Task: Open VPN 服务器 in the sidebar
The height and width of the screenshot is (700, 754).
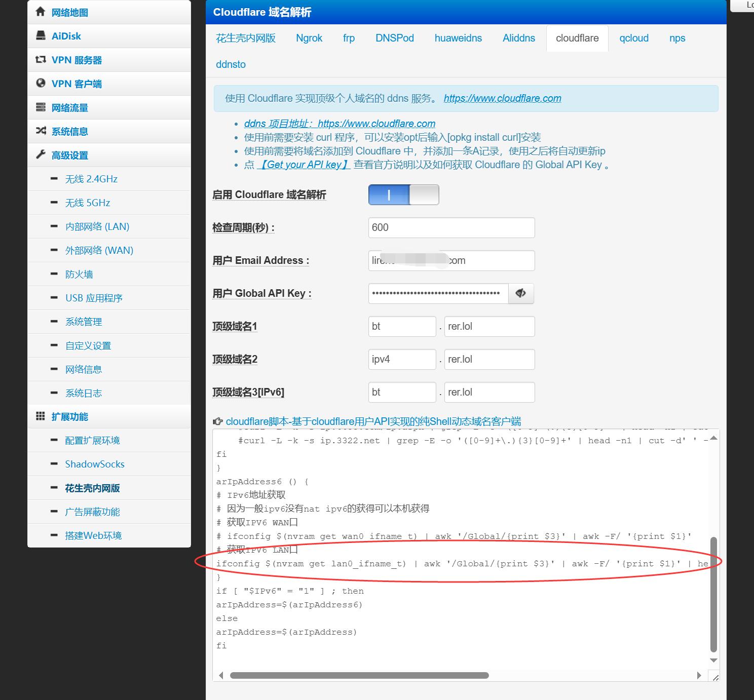Action: pos(109,60)
